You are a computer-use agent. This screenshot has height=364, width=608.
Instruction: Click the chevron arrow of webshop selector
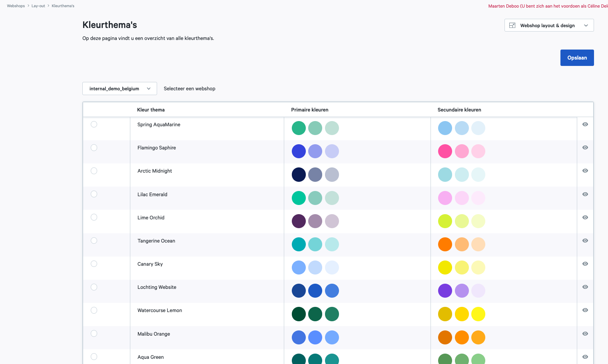pyautogui.click(x=149, y=89)
